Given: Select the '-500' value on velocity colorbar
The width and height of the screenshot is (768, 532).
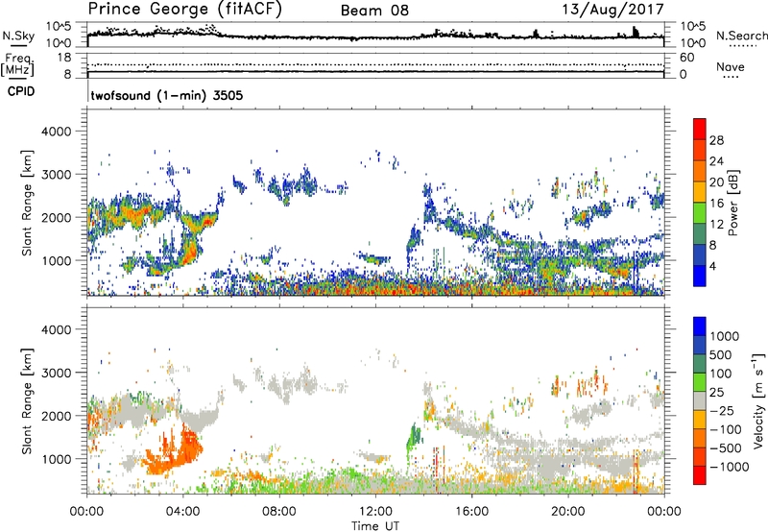Looking at the screenshot, I should [726, 448].
